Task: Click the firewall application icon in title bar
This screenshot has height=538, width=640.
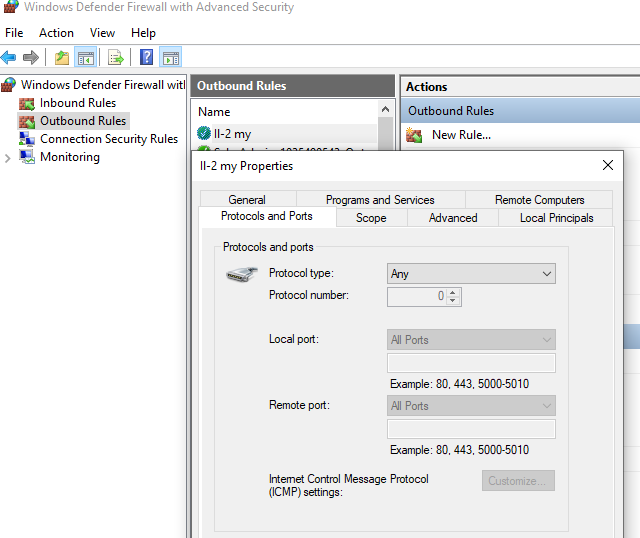Action: point(11,6)
